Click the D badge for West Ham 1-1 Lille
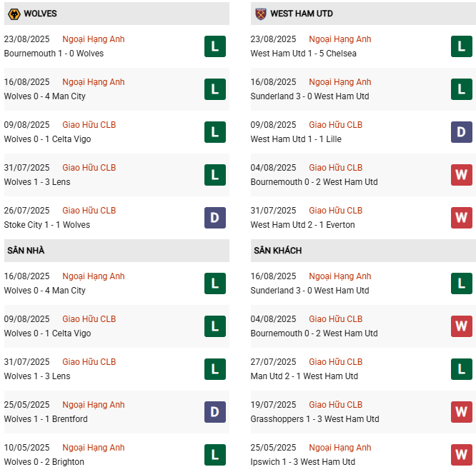 tap(461, 132)
